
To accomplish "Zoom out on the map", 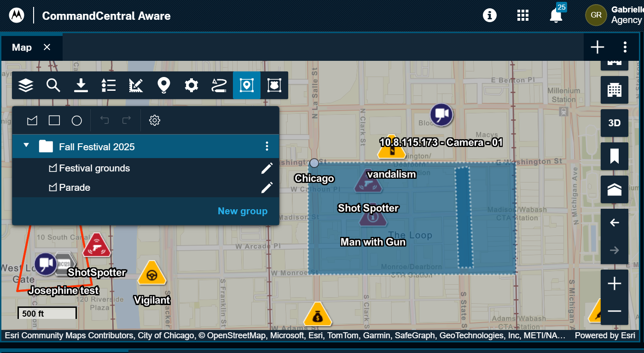I will click(615, 312).
